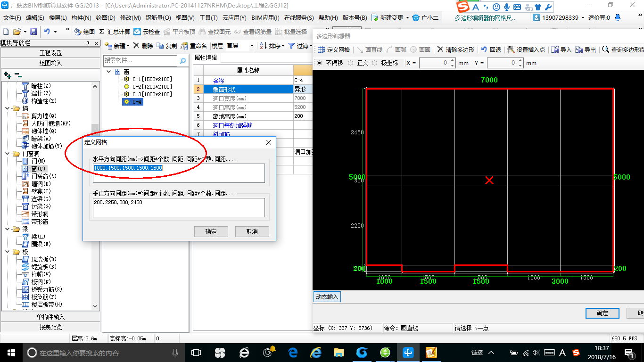Viewport: 644px width, 362px height.
Task: Click 确定 in 定义网格 dialog
Action: 211,231
